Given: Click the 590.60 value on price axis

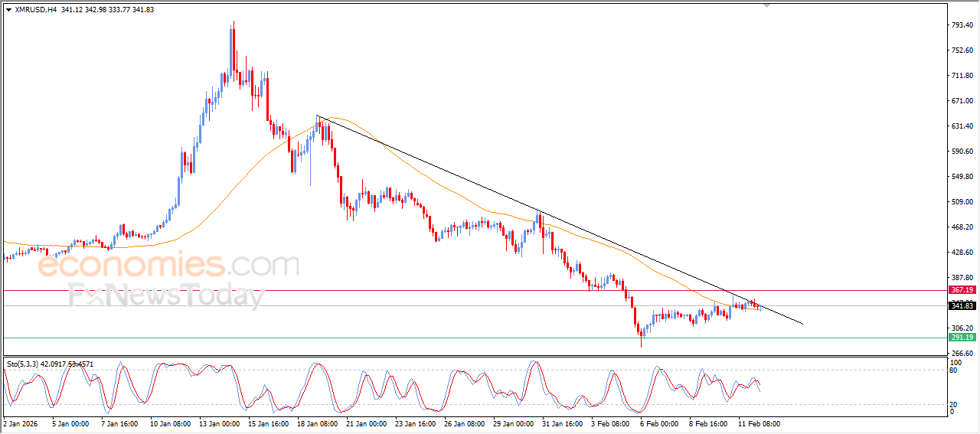Looking at the screenshot, I should point(962,152).
